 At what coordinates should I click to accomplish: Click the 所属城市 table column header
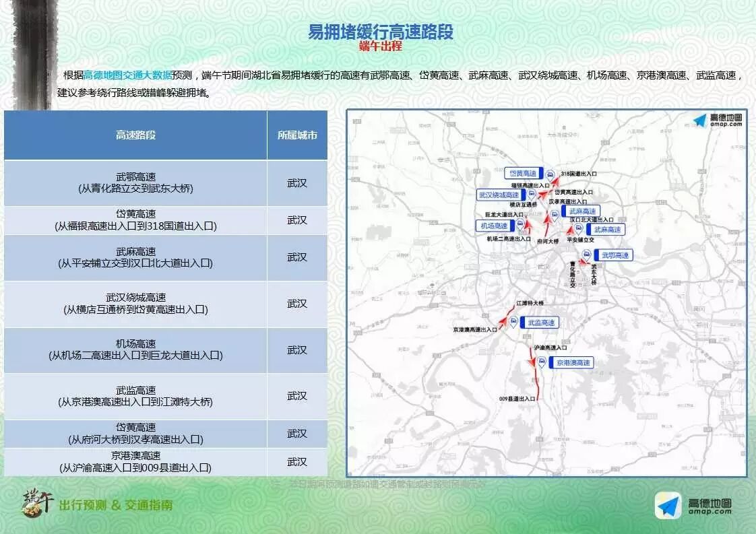[x=298, y=135]
